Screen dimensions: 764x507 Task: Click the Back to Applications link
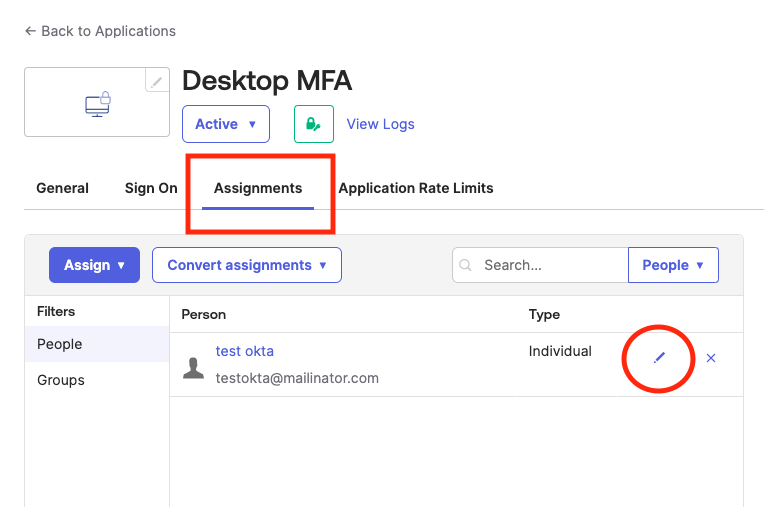tap(100, 31)
